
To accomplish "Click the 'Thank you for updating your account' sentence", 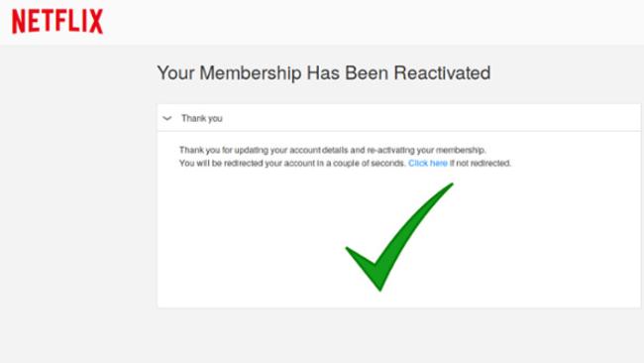I will 332,150.
